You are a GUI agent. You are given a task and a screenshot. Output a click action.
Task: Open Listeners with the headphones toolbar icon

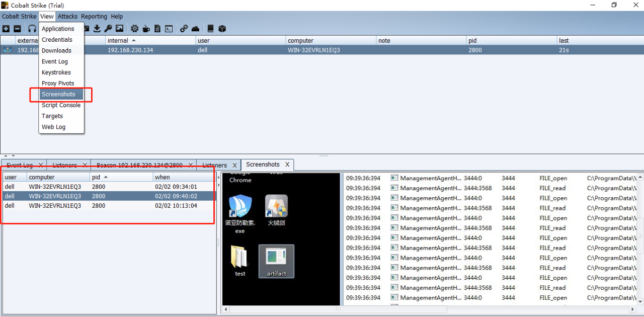point(32,29)
